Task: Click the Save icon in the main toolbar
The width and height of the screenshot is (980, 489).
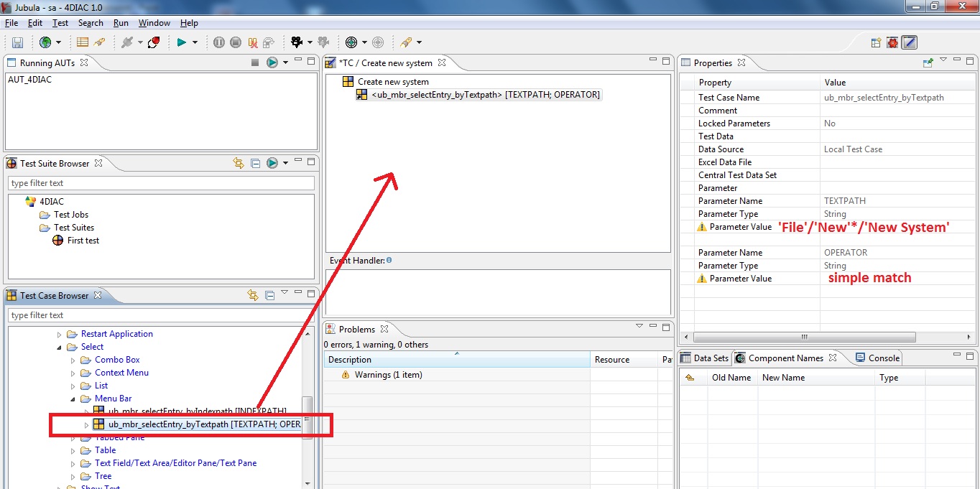Action: 17,42
